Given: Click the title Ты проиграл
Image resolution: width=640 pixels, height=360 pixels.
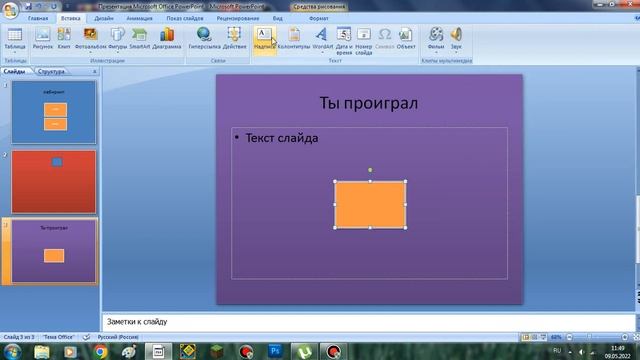Looking at the screenshot, I should tap(369, 103).
